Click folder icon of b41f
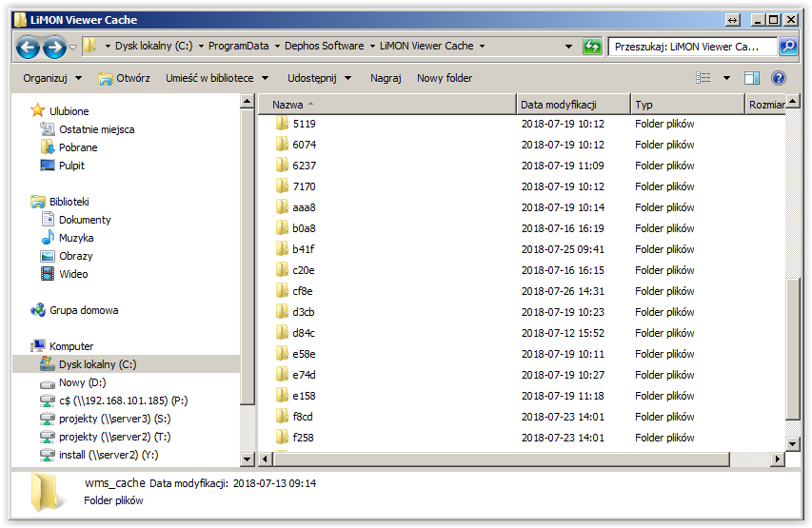The width and height of the screenshot is (812, 528). [282, 249]
